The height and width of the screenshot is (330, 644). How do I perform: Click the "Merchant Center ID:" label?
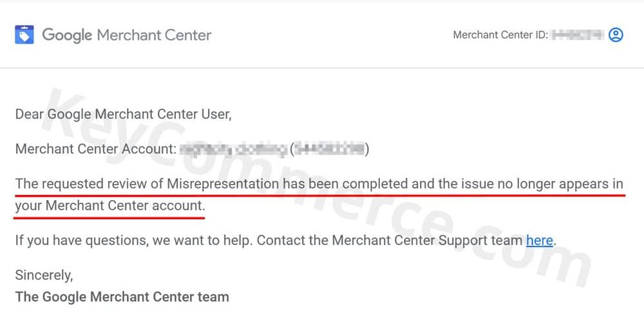(x=500, y=35)
